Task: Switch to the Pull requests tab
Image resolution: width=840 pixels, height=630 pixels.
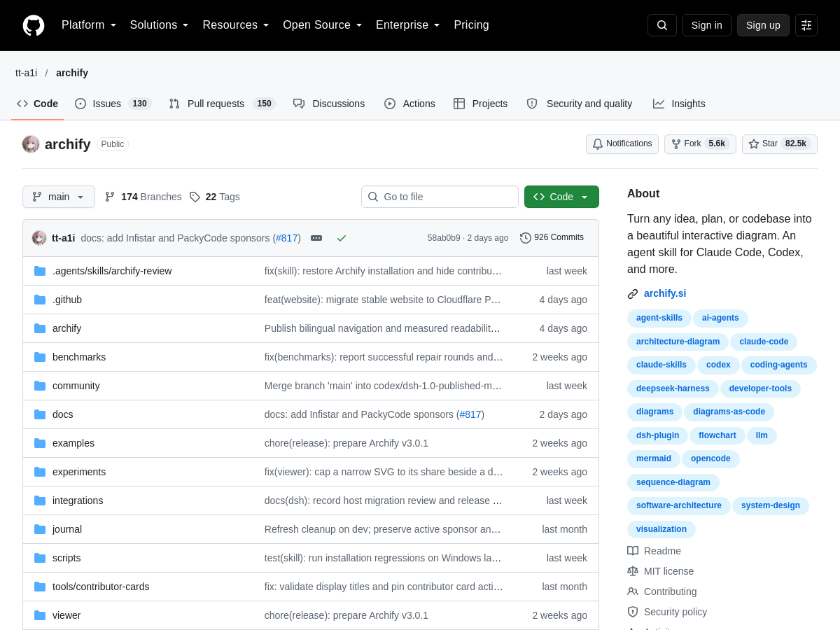Action: (x=223, y=104)
